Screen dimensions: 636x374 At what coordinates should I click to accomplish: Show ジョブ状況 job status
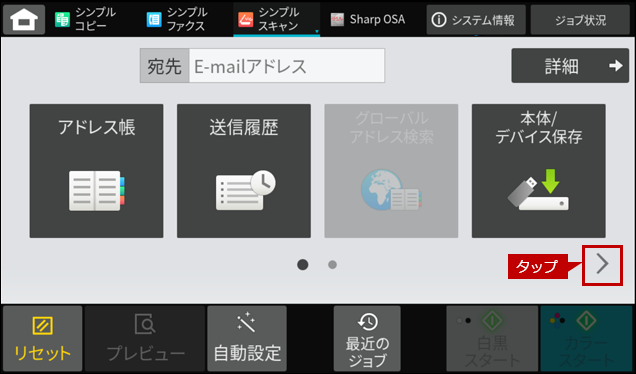580,19
